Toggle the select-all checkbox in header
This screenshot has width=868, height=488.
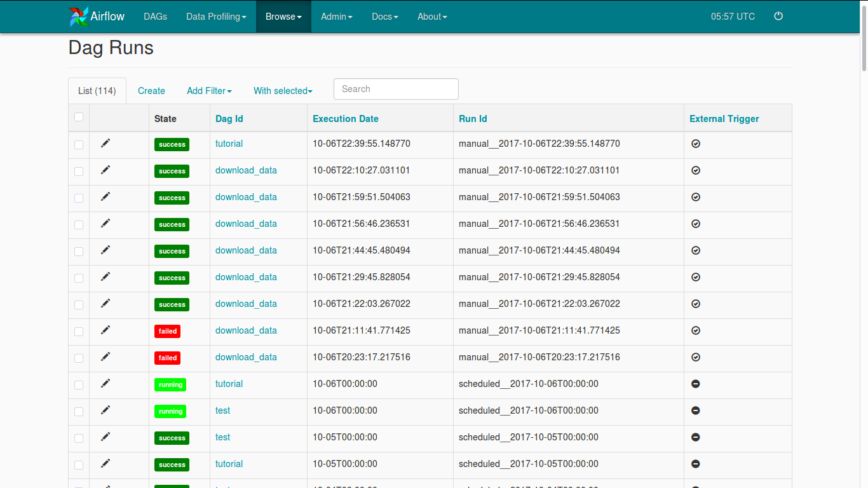point(79,117)
